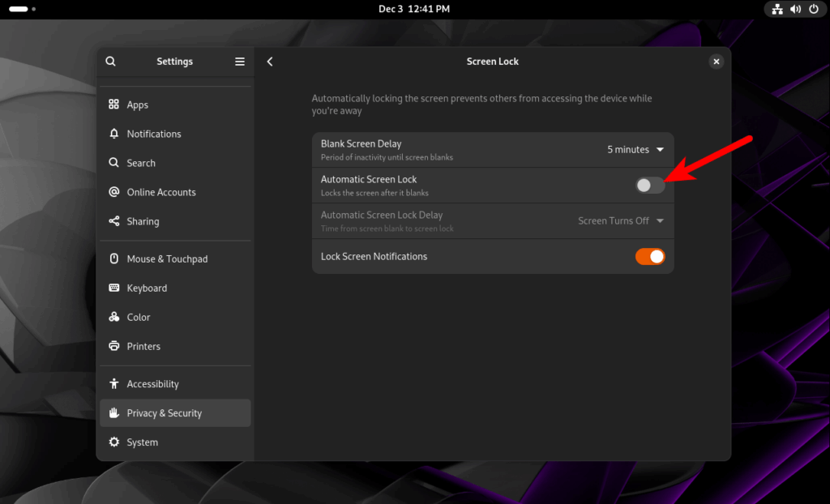Open the power icon system menu
Screen dimensions: 830x504
(x=814, y=9)
